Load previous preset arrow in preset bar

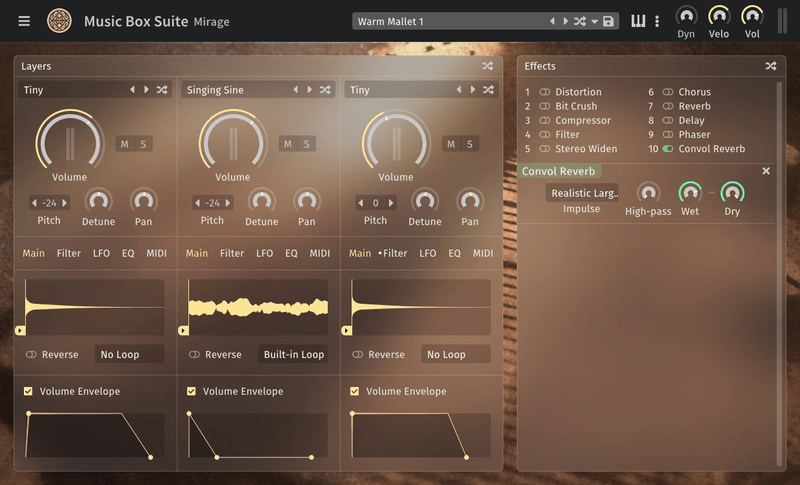click(x=552, y=21)
